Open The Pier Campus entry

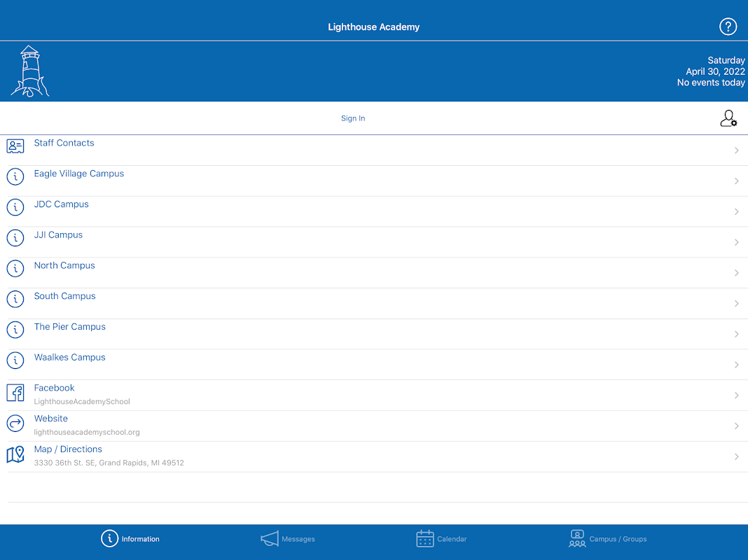(69, 326)
